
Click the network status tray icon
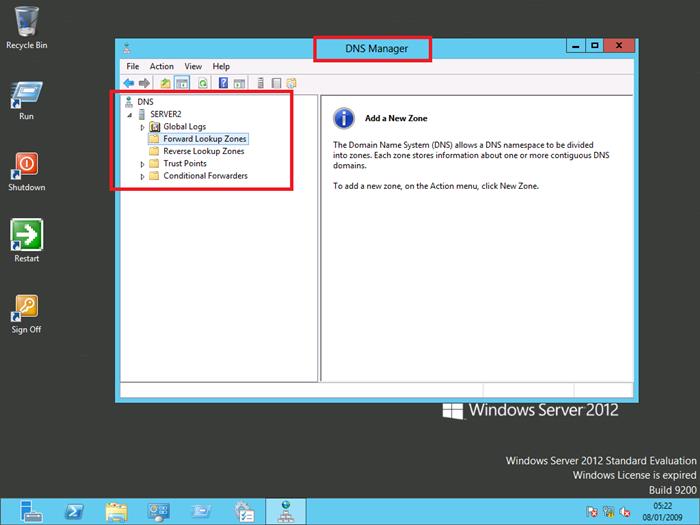608,512
